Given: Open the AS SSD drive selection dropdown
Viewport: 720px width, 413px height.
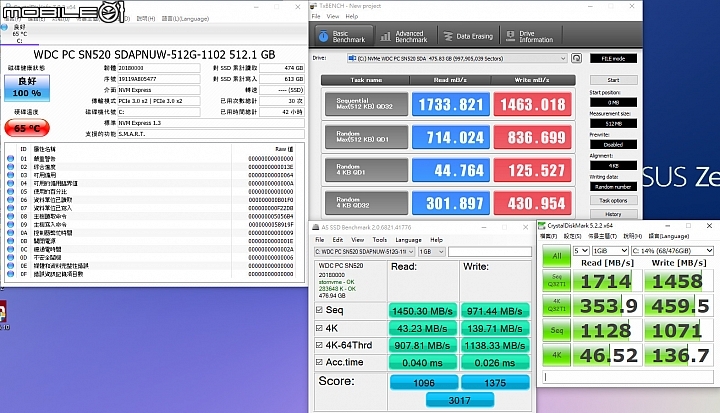Looking at the screenshot, I should [365, 252].
